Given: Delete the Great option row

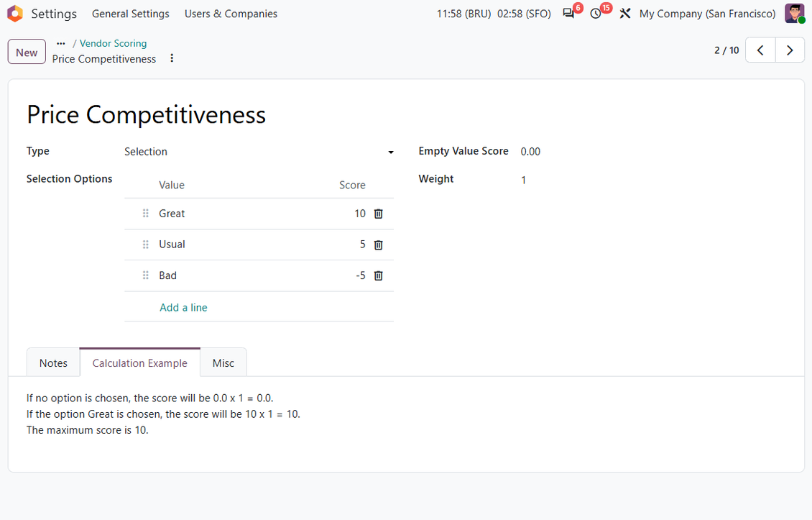Looking at the screenshot, I should click(379, 214).
